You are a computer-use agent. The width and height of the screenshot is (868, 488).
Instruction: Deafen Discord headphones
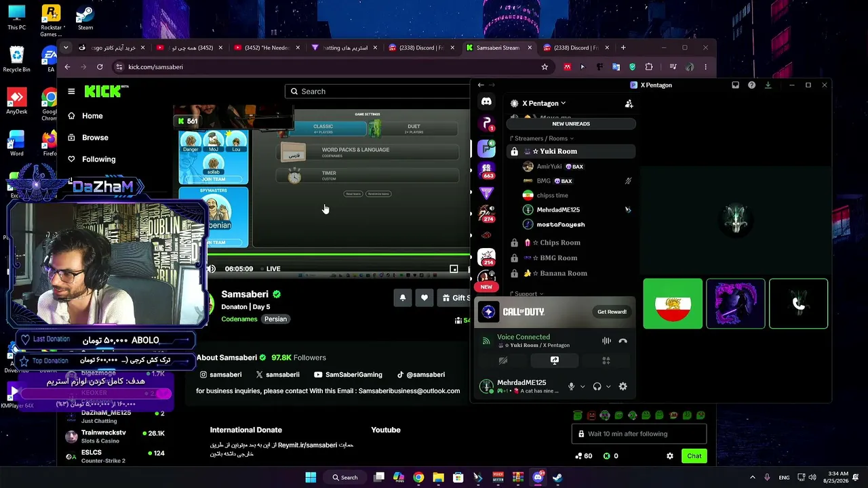(597, 386)
